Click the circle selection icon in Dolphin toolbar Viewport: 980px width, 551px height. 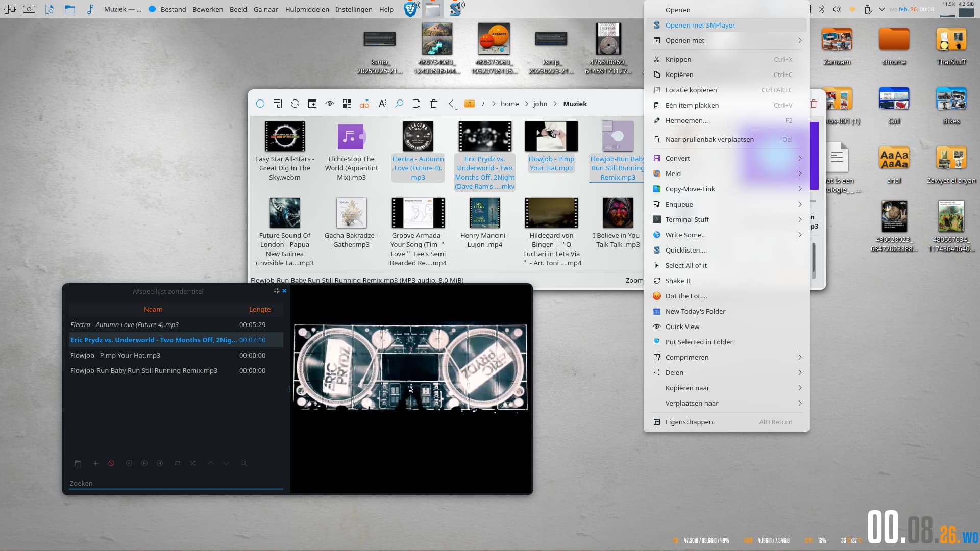coord(260,104)
